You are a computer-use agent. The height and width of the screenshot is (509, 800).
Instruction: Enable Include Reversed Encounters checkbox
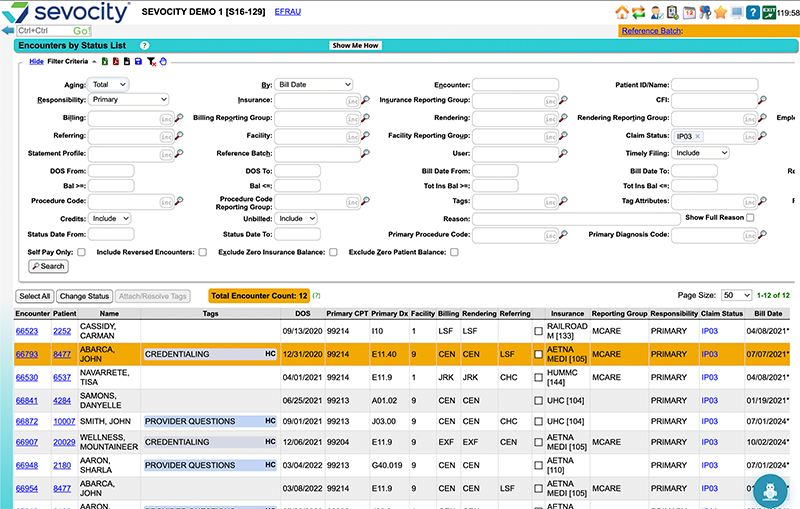click(x=203, y=252)
